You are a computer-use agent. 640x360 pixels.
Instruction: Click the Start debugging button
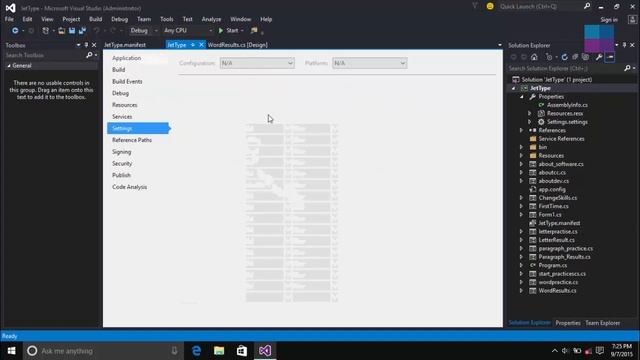point(228,31)
